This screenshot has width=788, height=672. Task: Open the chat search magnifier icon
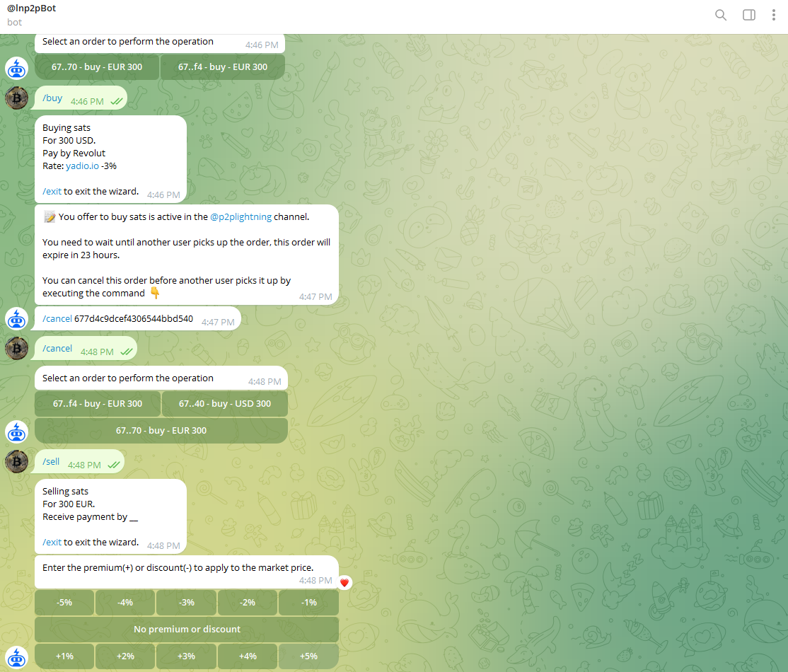[x=721, y=15]
